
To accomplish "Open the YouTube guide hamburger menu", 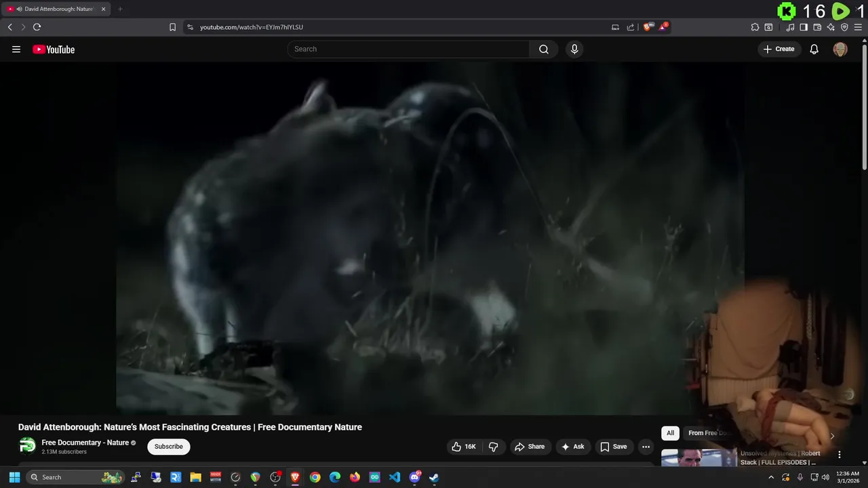I will pos(16,49).
